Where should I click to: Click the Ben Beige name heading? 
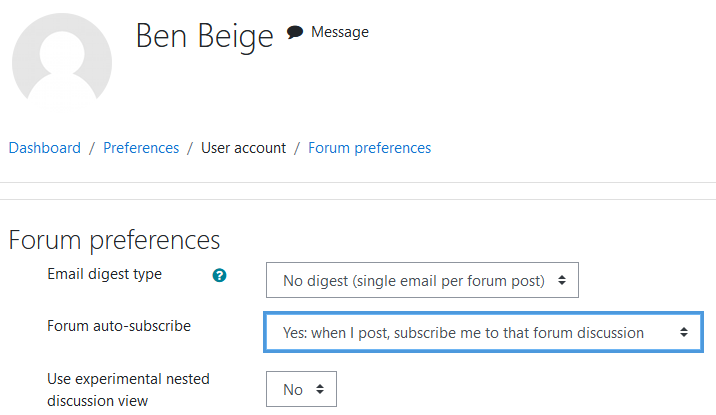pos(205,36)
